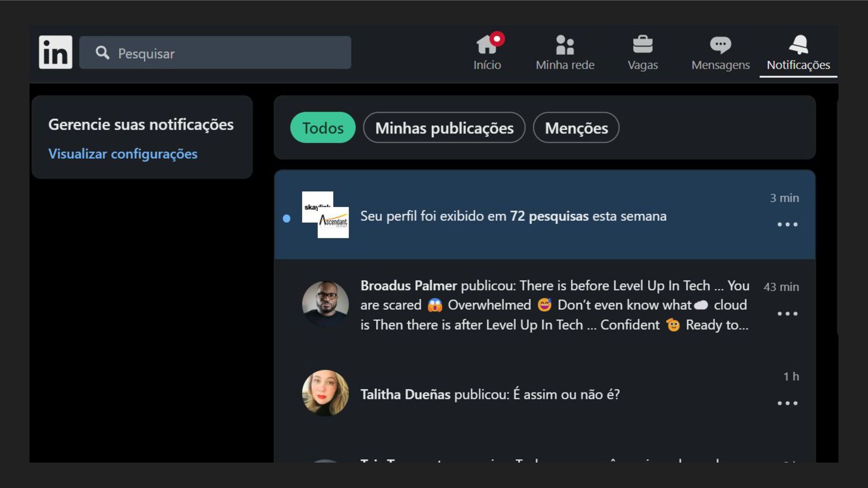Open options menu for Broadus Palmer notification

[788, 313]
